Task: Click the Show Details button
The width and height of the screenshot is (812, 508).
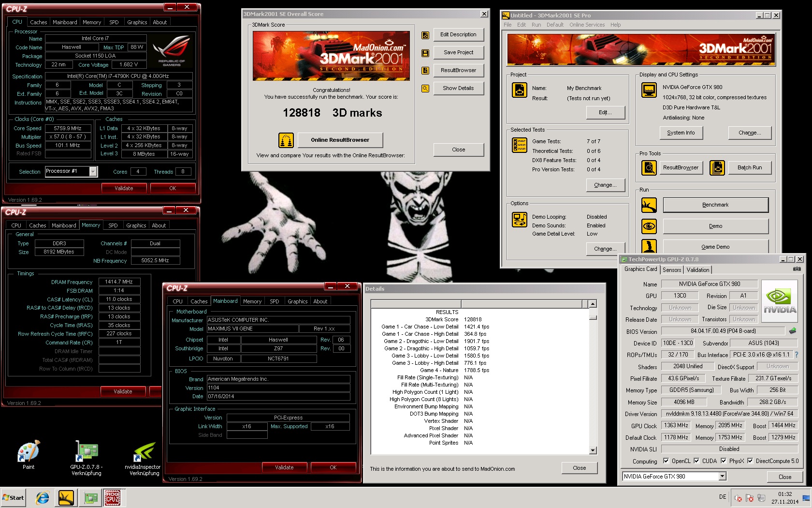Action: coord(458,89)
